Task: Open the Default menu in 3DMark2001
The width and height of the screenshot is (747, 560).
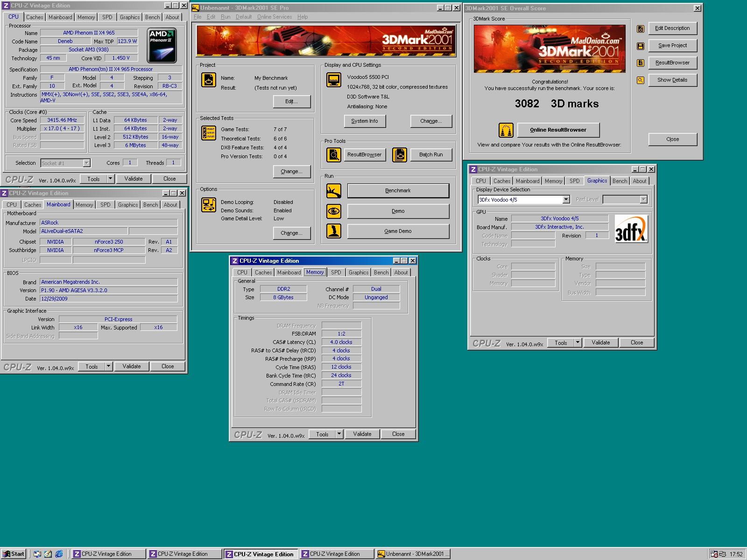Action: 244,17
